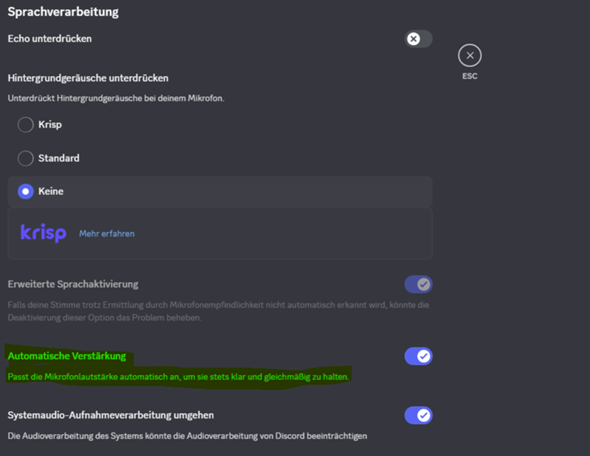
Task: Select the Keine radio button
Action: [x=26, y=192]
